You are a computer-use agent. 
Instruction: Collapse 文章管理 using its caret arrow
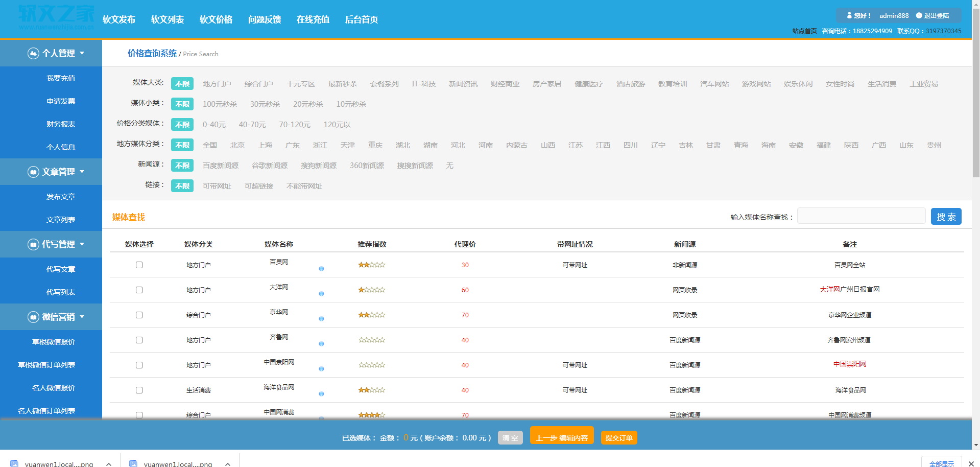(x=82, y=172)
